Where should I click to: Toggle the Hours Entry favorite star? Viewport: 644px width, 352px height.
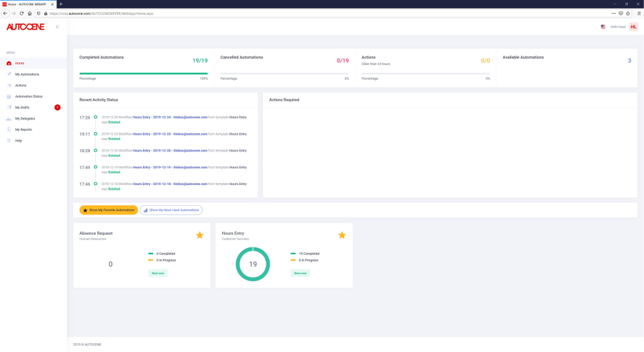pos(342,235)
